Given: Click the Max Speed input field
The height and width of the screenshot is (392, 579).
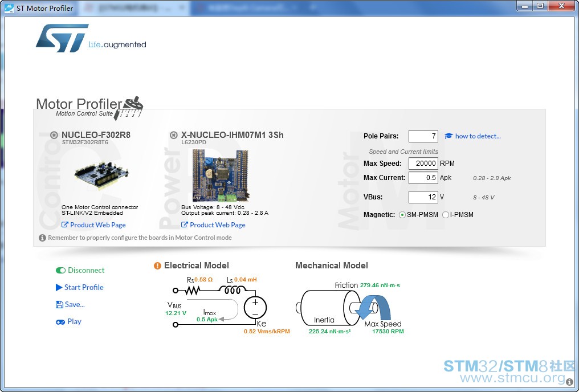Looking at the screenshot, I should click(x=423, y=164).
